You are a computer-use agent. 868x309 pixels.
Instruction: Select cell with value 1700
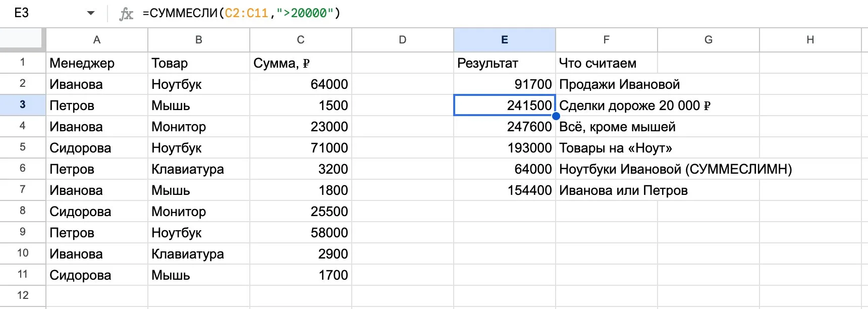tap(301, 275)
